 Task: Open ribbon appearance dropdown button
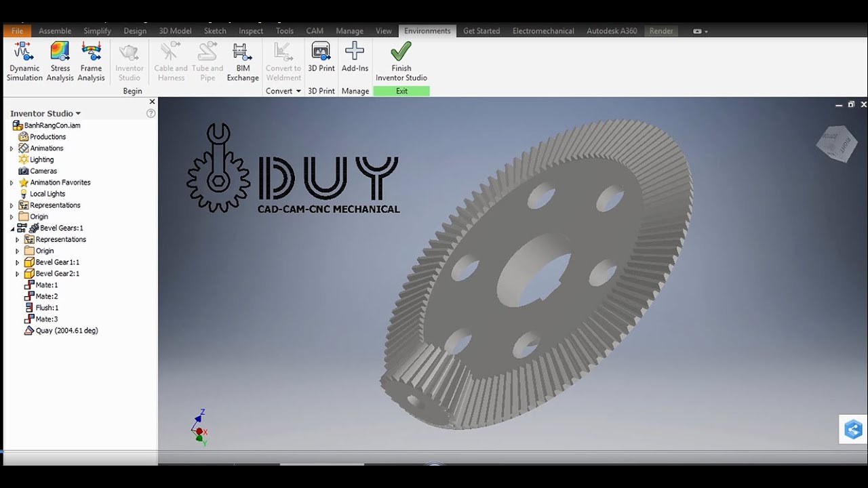(x=701, y=31)
